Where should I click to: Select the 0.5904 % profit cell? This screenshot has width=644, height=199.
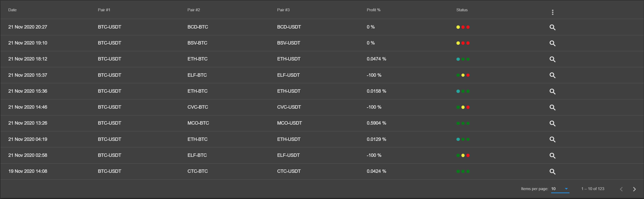tap(376, 123)
